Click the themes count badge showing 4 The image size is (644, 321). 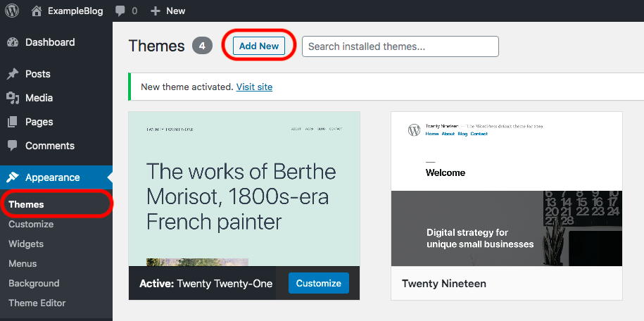pyautogui.click(x=202, y=46)
